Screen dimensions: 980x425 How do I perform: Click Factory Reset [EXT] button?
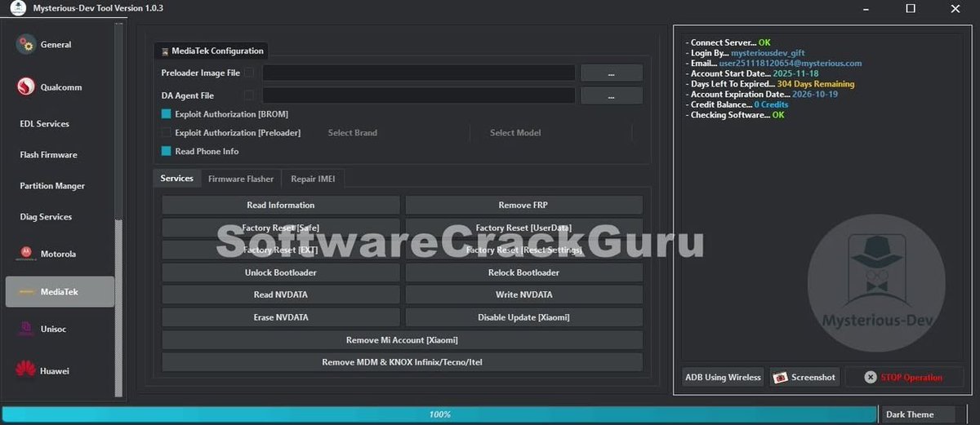coord(281,250)
